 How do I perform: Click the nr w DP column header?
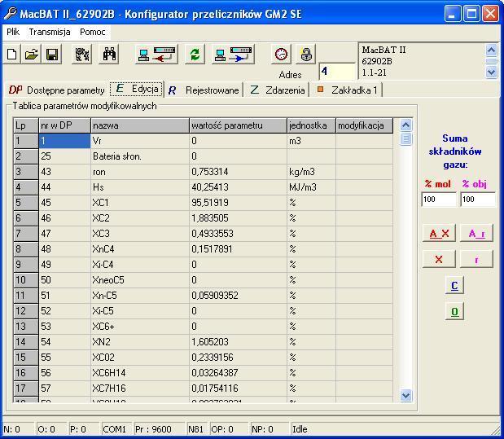(x=64, y=125)
